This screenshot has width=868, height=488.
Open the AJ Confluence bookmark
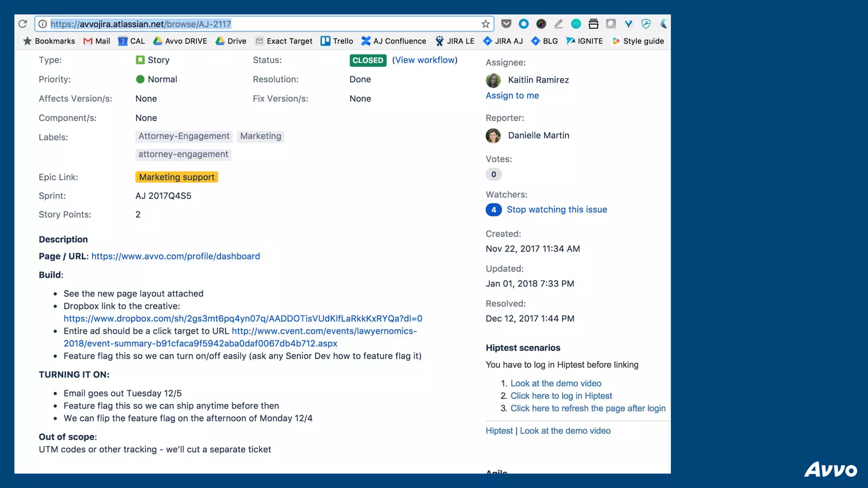(394, 41)
